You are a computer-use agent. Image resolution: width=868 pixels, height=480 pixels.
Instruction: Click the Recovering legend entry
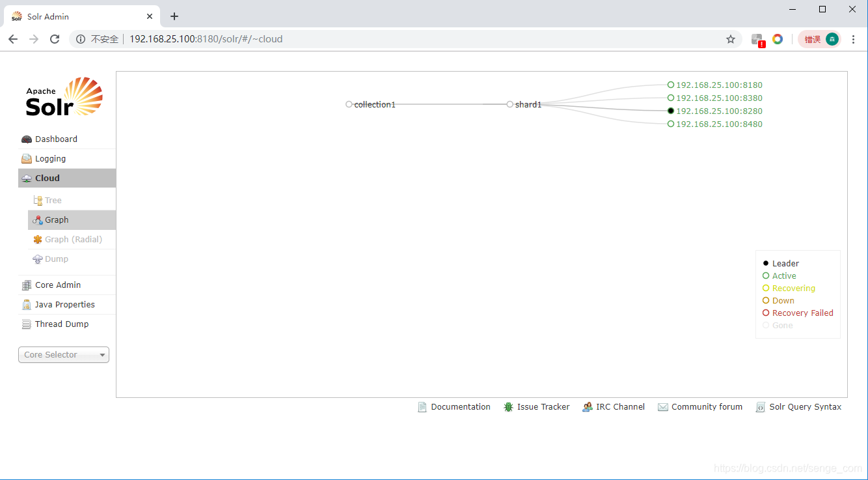click(x=789, y=289)
